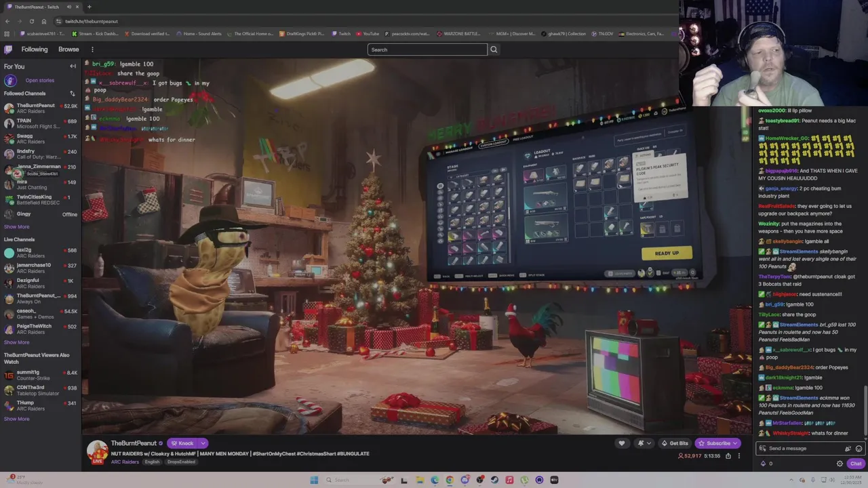Screen dimensions: 868x488
Task: Expand the Subscribe options arrow
Action: point(736,443)
